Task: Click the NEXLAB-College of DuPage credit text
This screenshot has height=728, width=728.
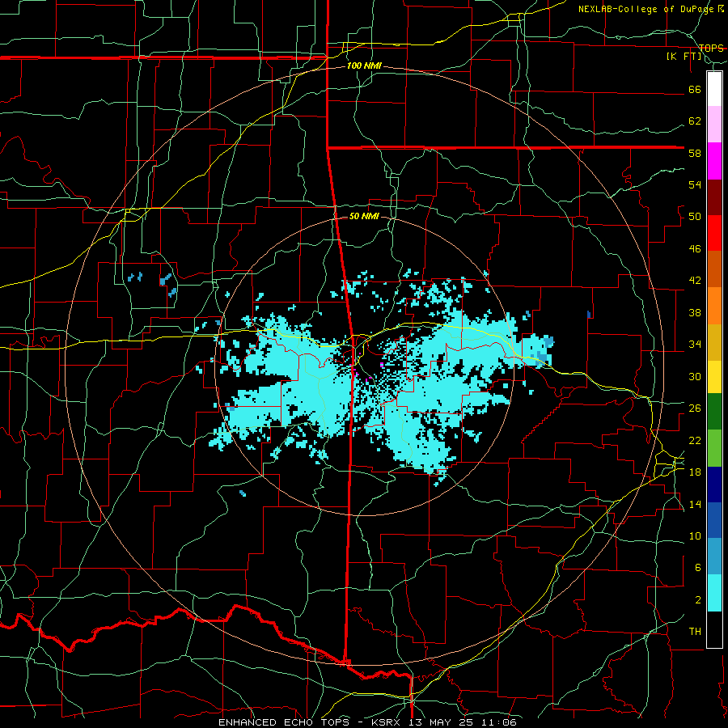Action: pos(645,9)
